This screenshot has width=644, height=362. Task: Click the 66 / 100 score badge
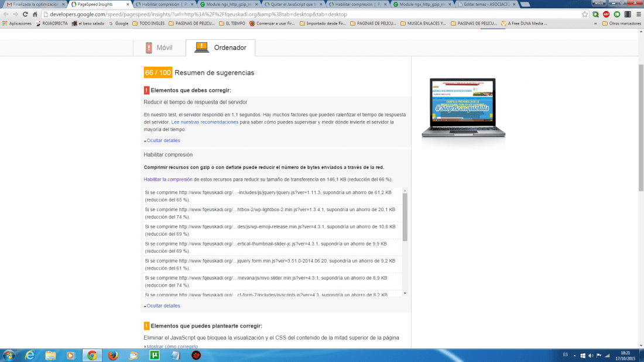(x=157, y=73)
